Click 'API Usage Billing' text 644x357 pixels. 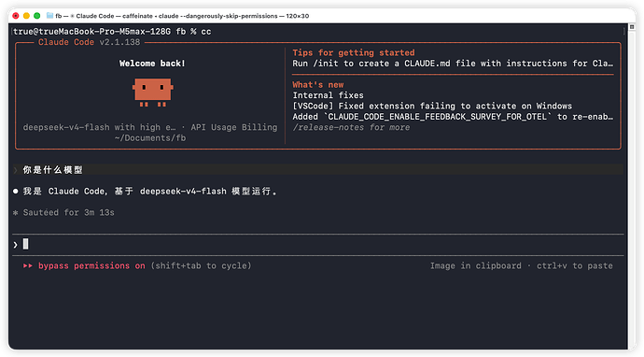click(233, 127)
